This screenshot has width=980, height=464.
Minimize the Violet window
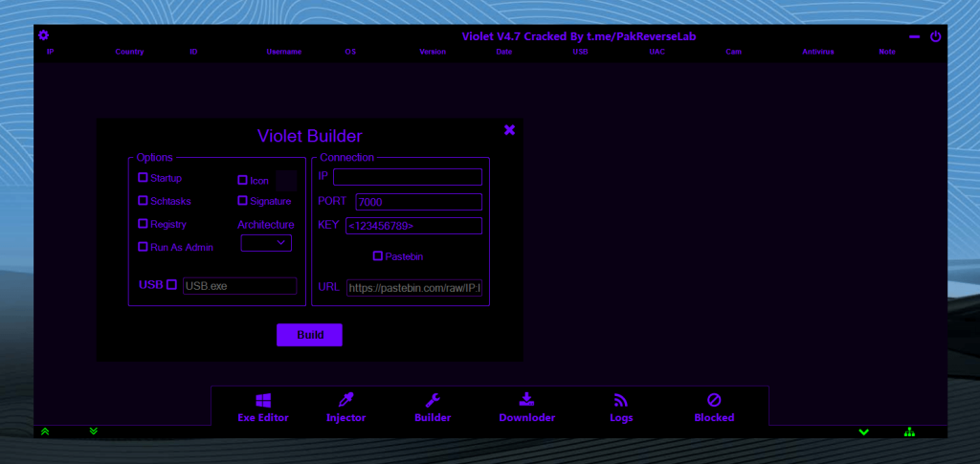[x=914, y=37]
